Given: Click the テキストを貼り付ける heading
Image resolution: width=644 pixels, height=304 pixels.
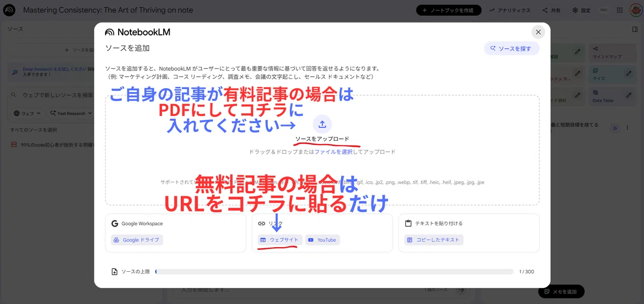Looking at the screenshot, I should pyautogui.click(x=438, y=223).
